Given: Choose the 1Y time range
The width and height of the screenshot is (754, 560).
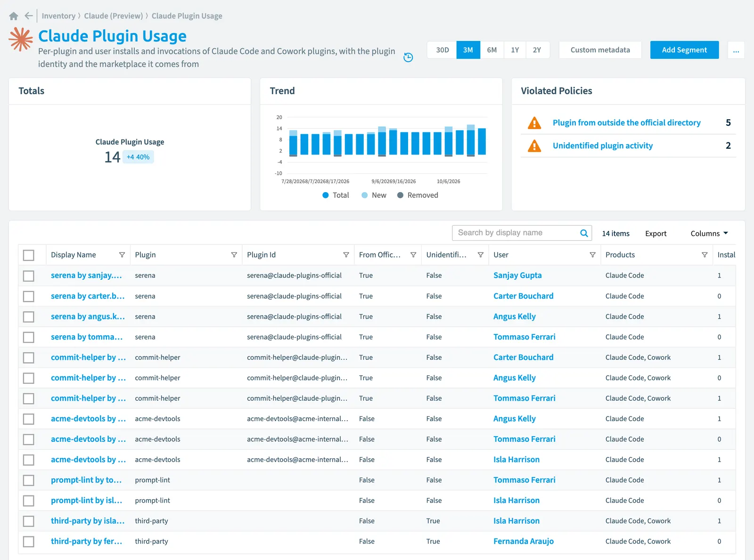Looking at the screenshot, I should [x=515, y=50].
